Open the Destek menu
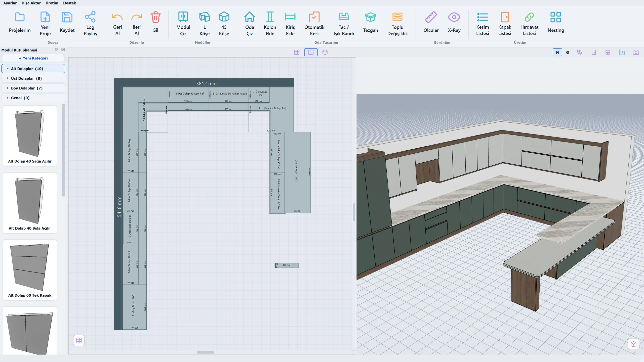644x362 pixels. click(69, 3)
